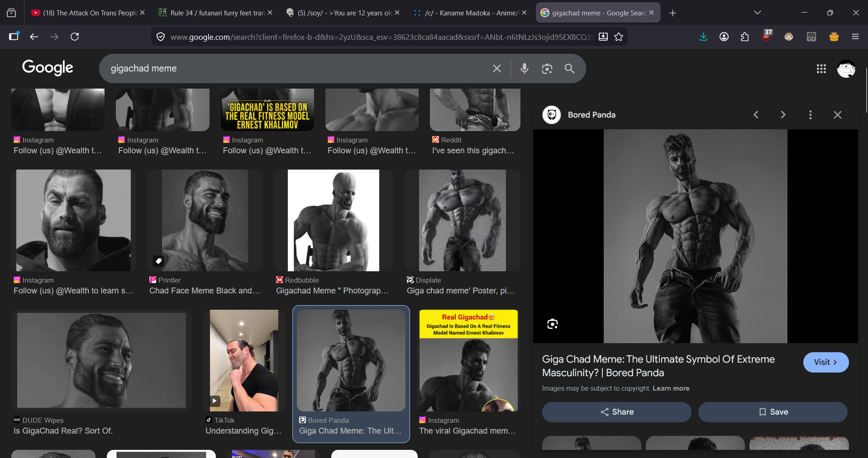Open the 'GIGACHAD IS BASED ON' caption thumbnail

pyautogui.click(x=267, y=110)
